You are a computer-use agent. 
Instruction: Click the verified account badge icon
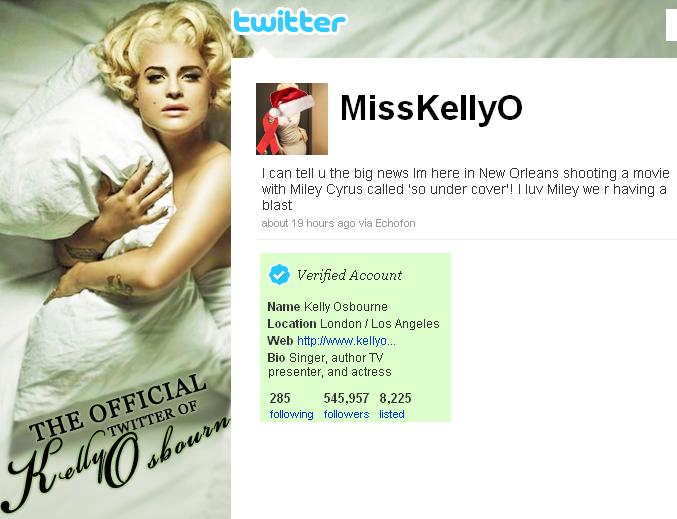click(279, 275)
